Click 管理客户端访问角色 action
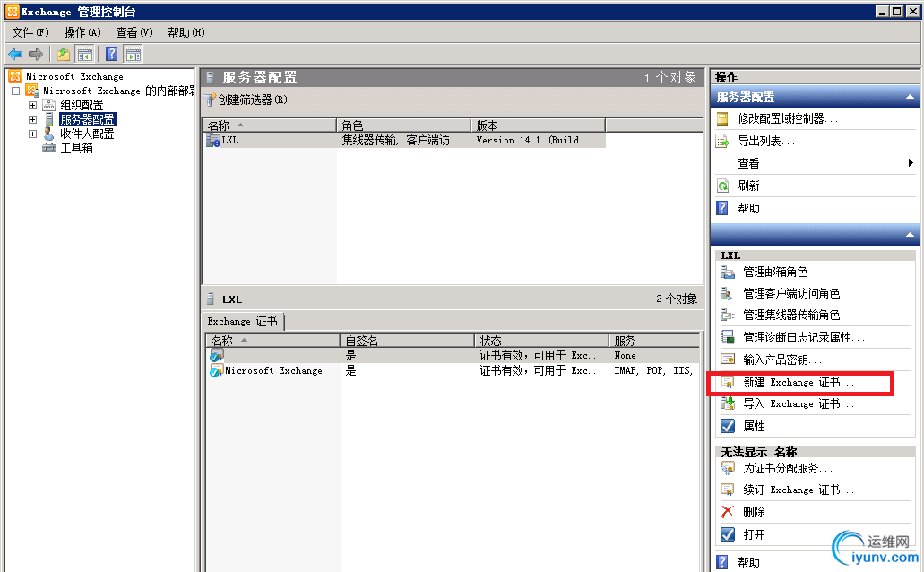The width and height of the screenshot is (924, 572). tap(791, 294)
